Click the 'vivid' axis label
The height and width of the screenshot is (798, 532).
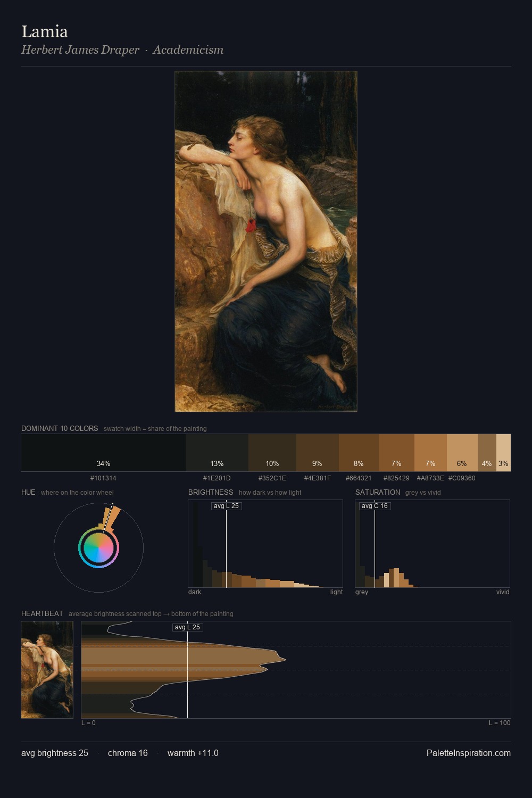(503, 592)
